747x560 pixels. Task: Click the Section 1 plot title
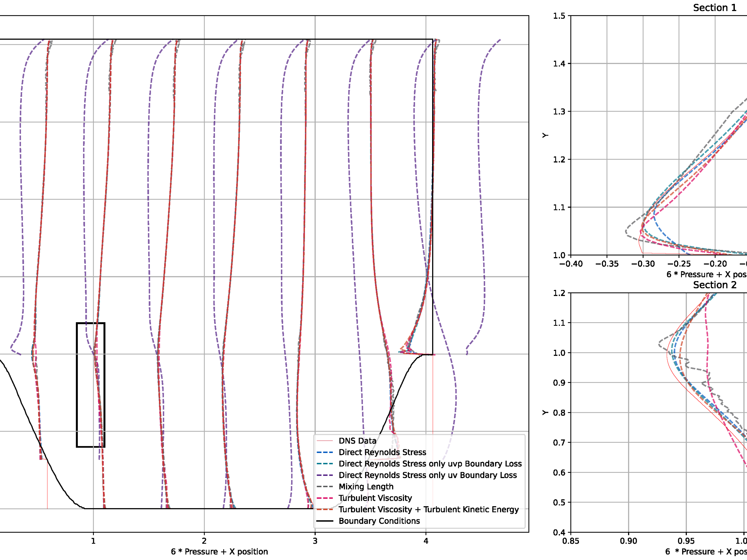pos(715,8)
